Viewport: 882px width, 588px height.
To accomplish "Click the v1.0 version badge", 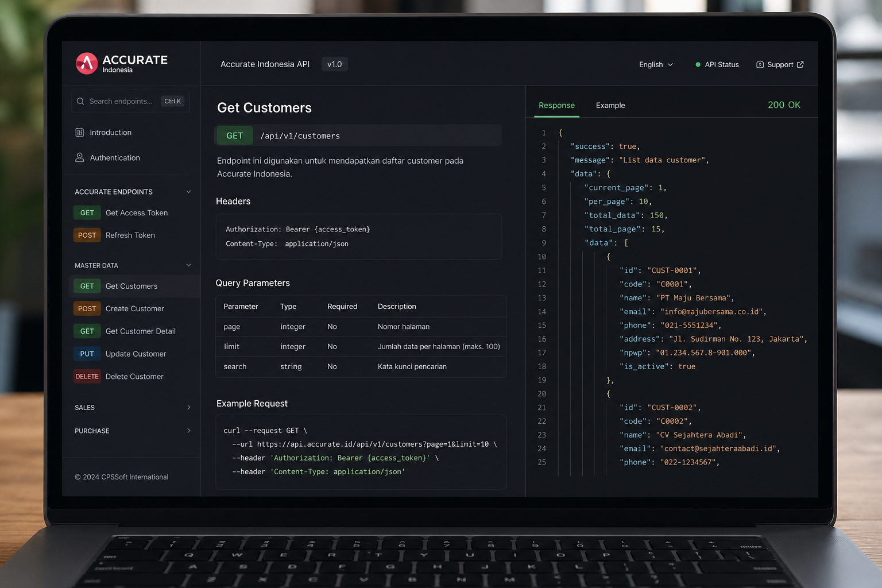I will [x=335, y=64].
